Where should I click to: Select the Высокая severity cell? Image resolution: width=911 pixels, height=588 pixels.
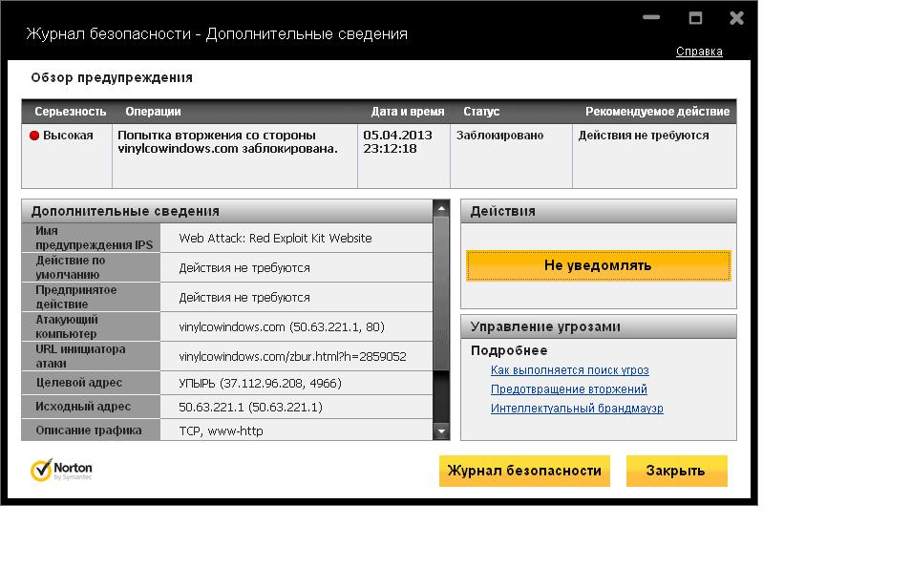coord(67,156)
